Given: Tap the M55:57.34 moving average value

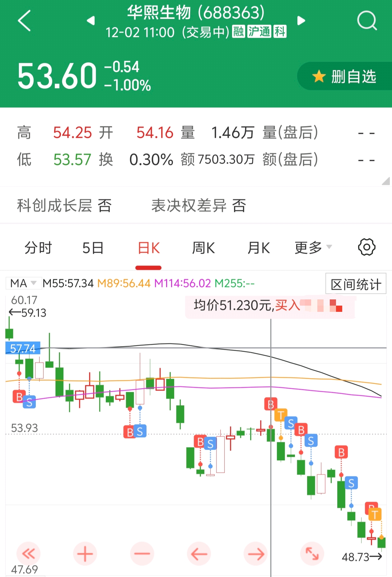Looking at the screenshot, I should pos(68,283).
